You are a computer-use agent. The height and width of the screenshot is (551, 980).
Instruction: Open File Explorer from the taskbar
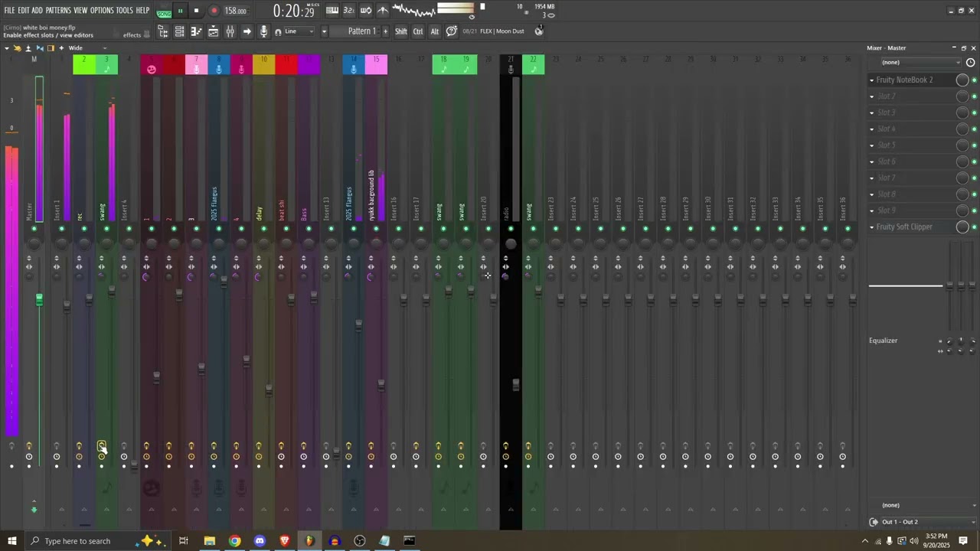pyautogui.click(x=209, y=541)
